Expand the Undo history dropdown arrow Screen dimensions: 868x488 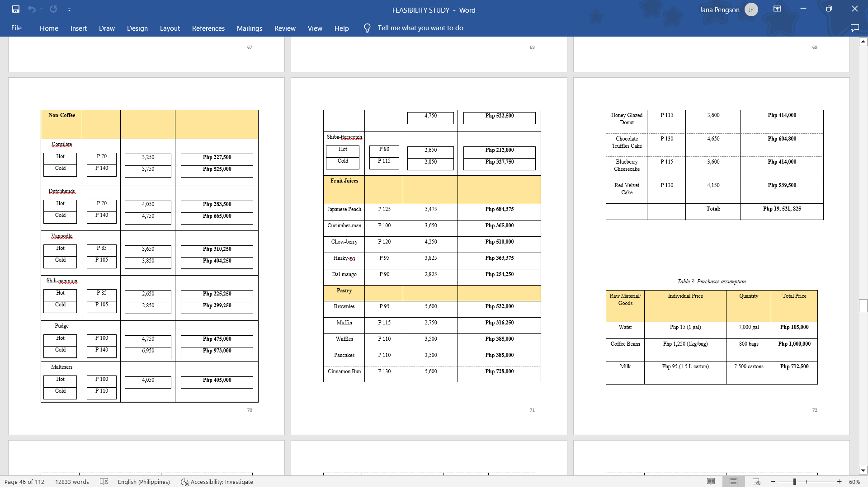click(42, 9)
